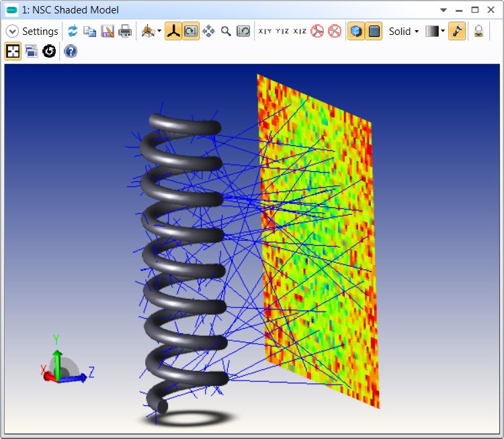
Task: Minimize the NSC Shaded Model window
Action: [459, 10]
